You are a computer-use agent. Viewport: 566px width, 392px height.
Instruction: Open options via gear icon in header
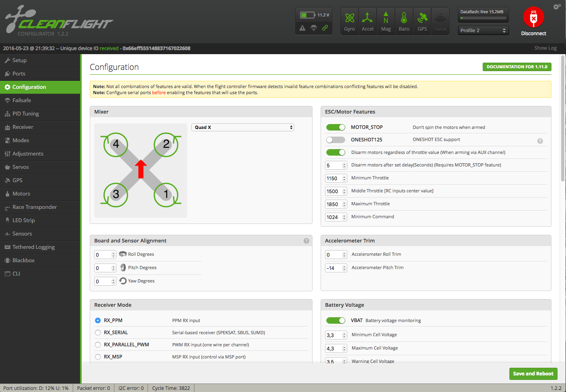[557, 6]
